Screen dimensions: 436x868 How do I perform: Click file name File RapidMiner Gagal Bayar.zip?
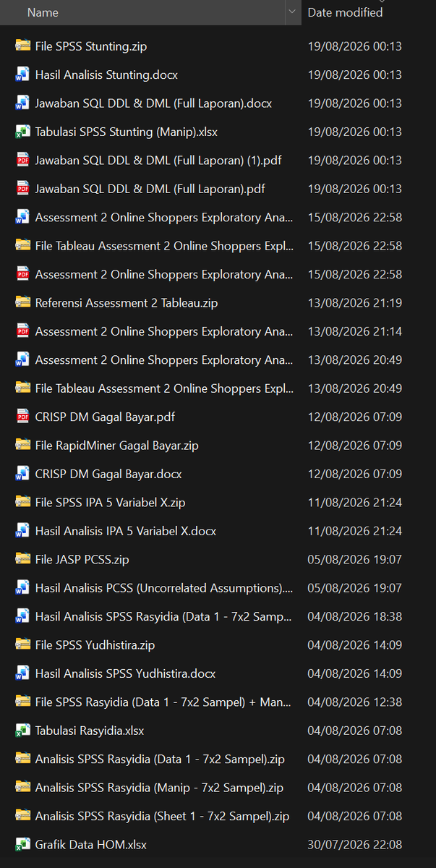(117, 446)
